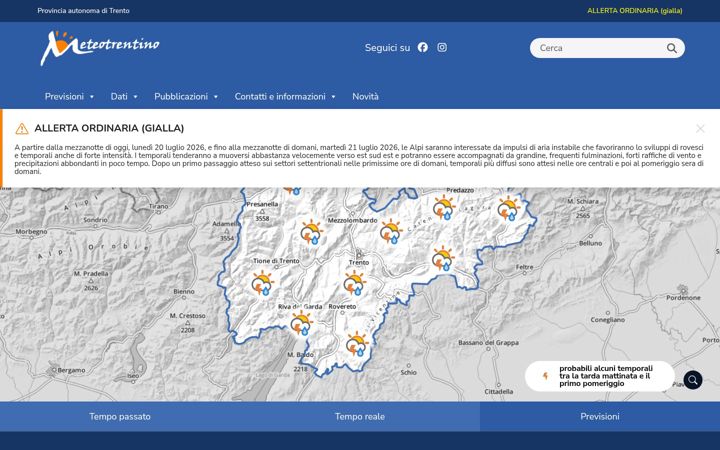The image size is (720, 450).
Task: Select weather icon below Tione di Trento
Action: pyautogui.click(x=263, y=283)
